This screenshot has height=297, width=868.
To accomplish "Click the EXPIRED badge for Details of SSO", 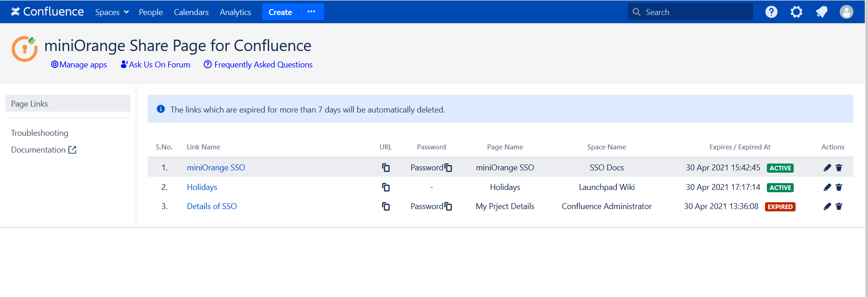I will (x=780, y=207).
